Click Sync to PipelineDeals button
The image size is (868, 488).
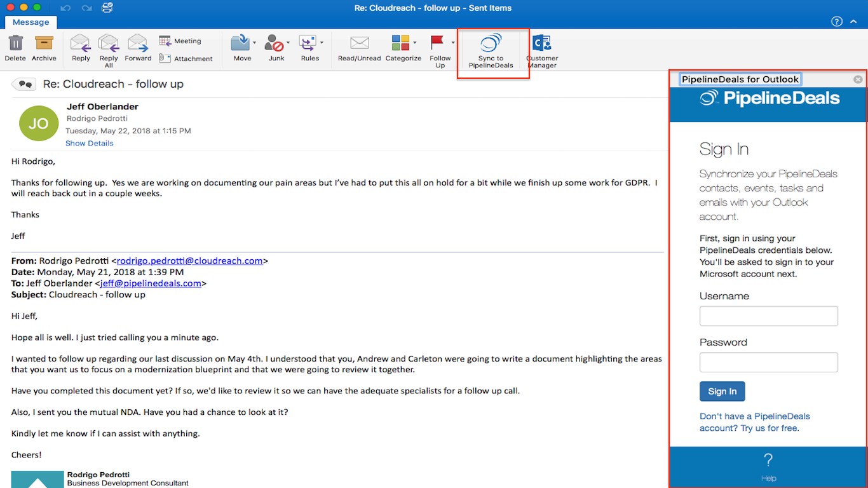491,51
